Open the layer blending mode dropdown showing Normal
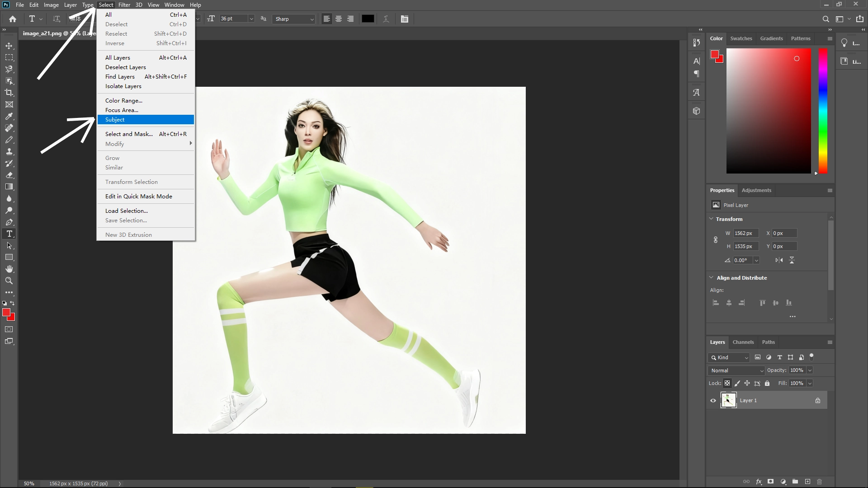The width and height of the screenshot is (868, 488). tap(736, 370)
